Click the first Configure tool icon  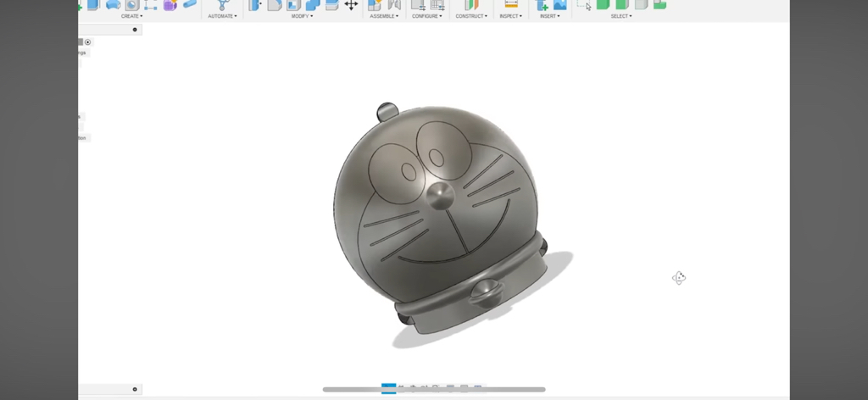[418, 5]
